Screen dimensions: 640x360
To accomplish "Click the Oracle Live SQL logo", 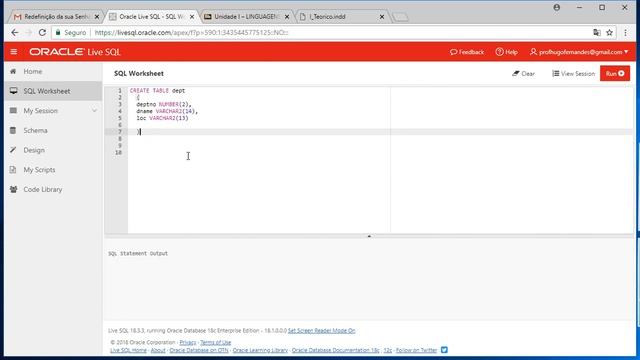I will click(75, 52).
